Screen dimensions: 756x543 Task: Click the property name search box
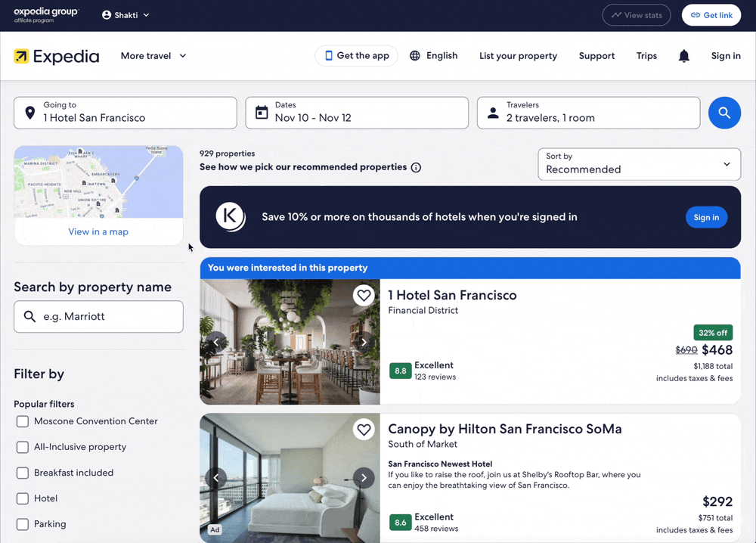(x=98, y=317)
